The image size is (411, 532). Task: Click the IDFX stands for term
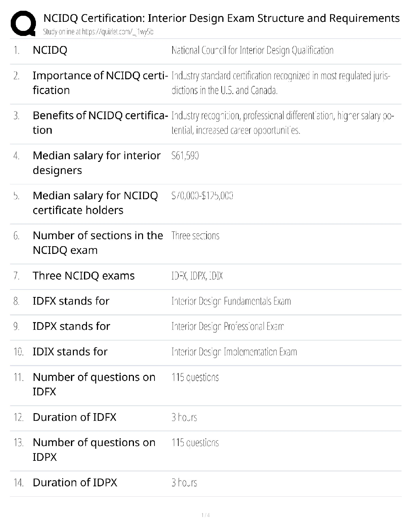71,301
